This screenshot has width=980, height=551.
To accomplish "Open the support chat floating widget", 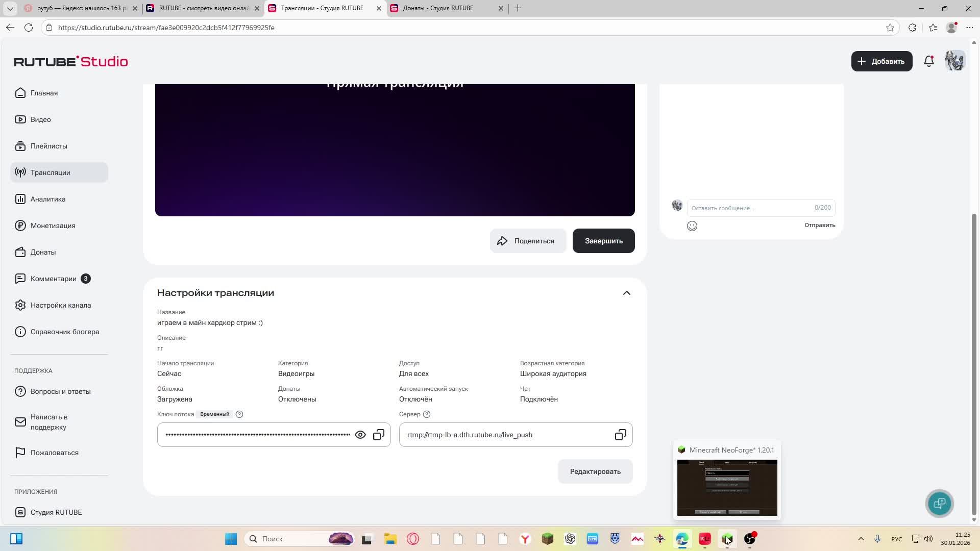I will 939,504.
